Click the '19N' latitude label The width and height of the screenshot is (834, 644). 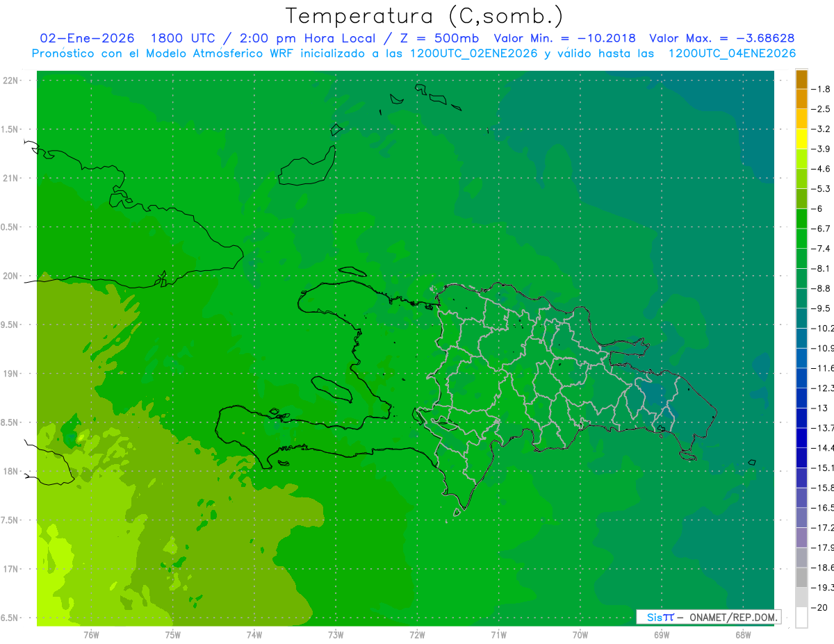pyautogui.click(x=11, y=374)
